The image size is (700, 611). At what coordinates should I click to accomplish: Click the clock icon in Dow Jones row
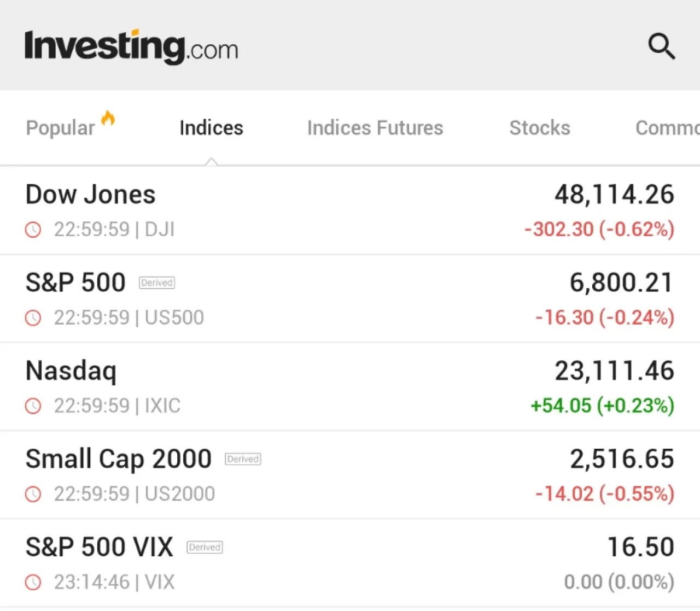click(33, 230)
